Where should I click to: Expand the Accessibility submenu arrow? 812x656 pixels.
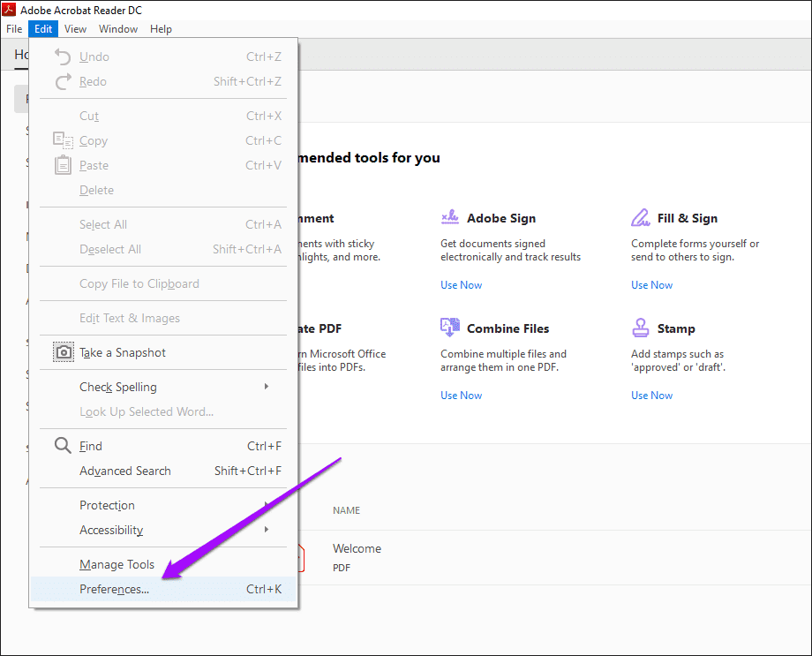[x=267, y=530]
